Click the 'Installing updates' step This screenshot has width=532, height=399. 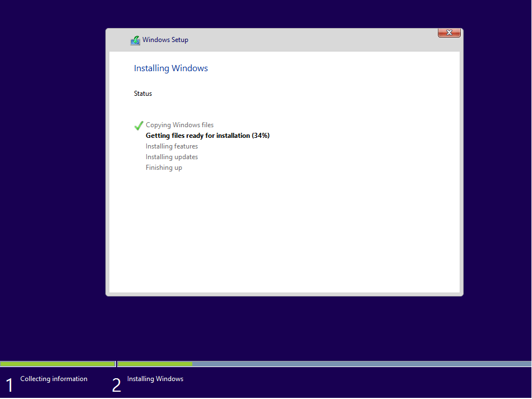(172, 157)
